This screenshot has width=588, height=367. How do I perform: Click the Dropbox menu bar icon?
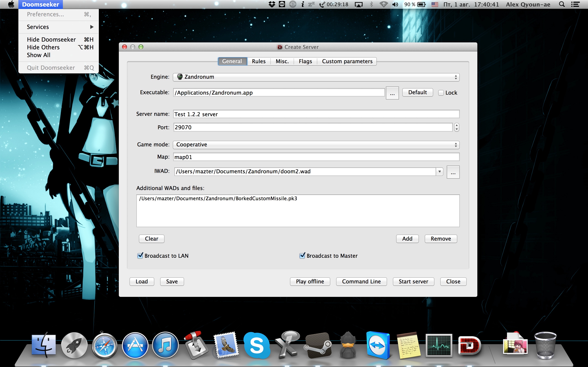(272, 4)
